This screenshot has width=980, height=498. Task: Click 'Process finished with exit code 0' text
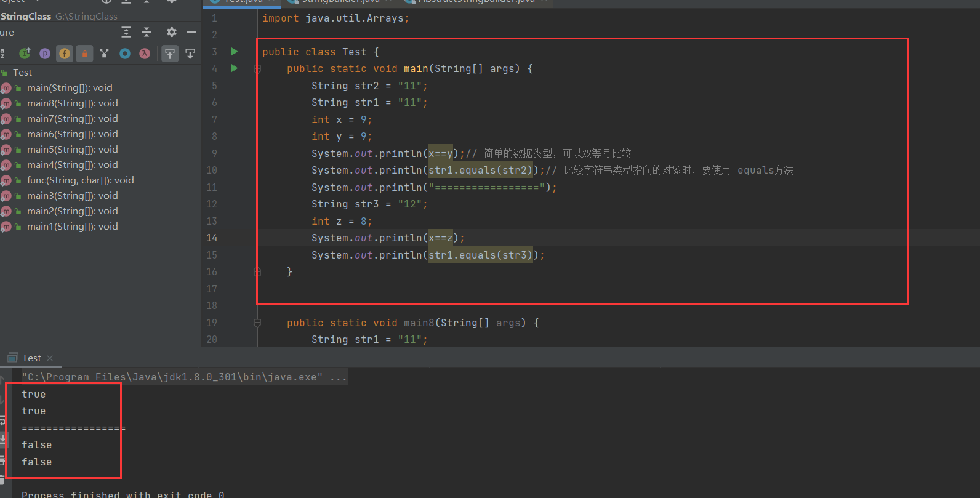pos(123,494)
